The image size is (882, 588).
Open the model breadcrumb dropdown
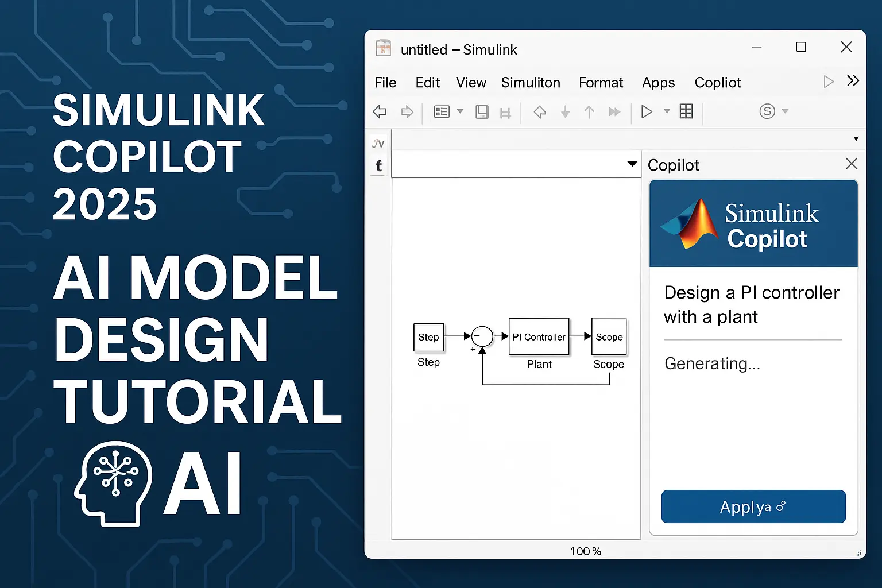pyautogui.click(x=632, y=164)
